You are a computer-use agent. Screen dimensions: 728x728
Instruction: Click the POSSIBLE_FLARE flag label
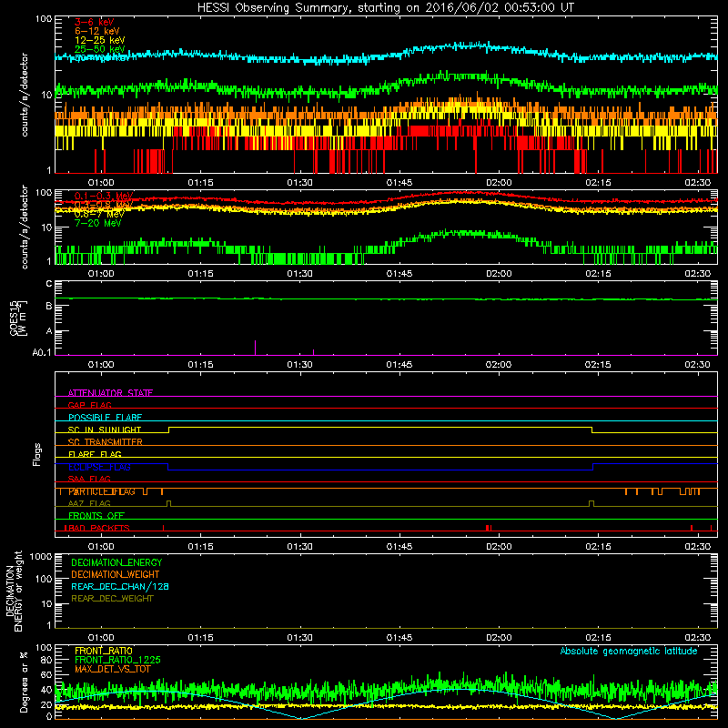pos(105,418)
